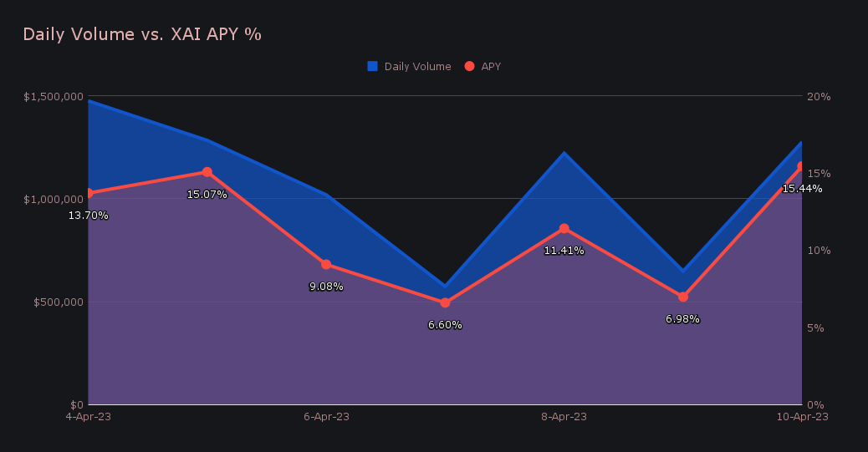Toggle the Daily Volume series via its legend label

(417, 67)
